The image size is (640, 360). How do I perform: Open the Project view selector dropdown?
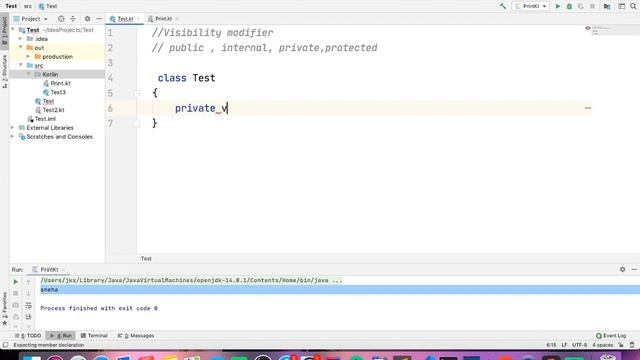pos(31,19)
